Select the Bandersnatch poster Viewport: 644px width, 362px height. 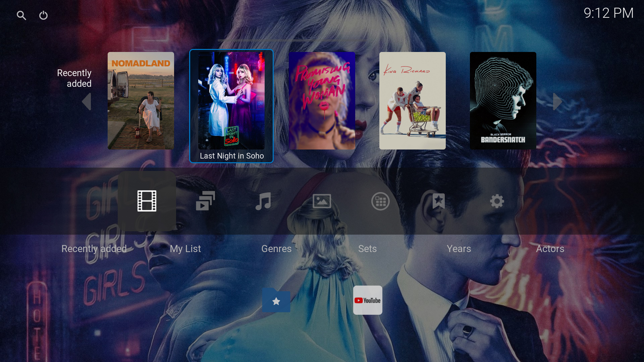coord(503,101)
